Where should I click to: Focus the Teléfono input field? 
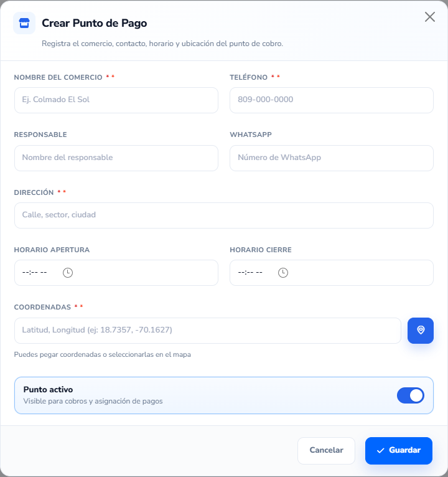332,100
